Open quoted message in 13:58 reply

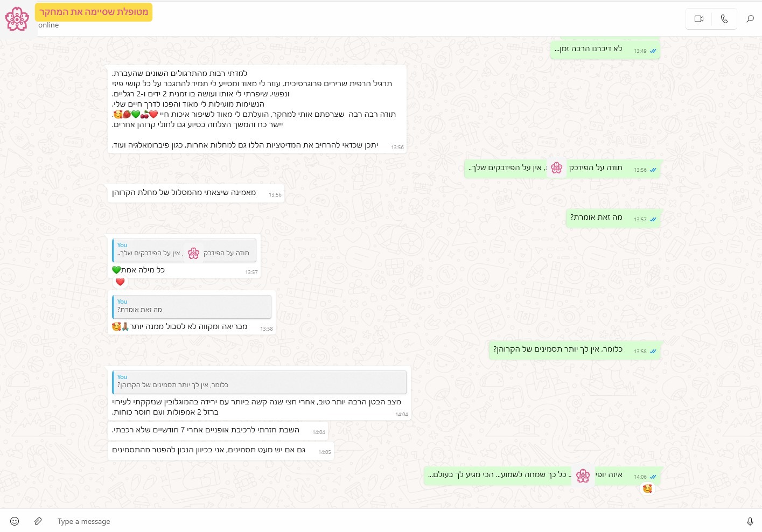pos(192,306)
